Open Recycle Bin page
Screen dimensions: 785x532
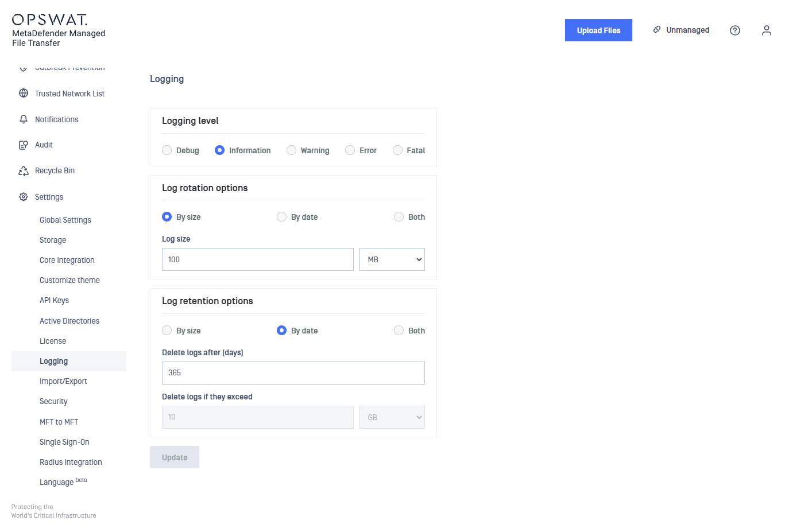(x=55, y=170)
